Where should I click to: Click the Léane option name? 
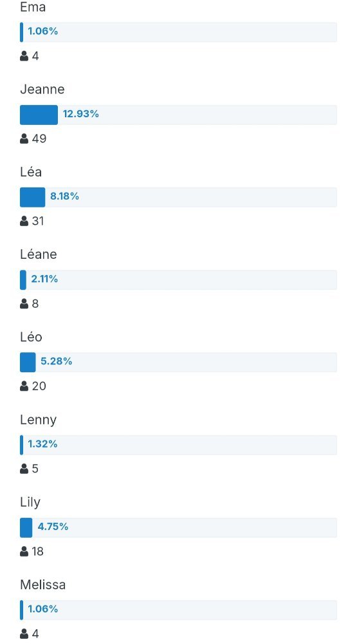[39, 254]
